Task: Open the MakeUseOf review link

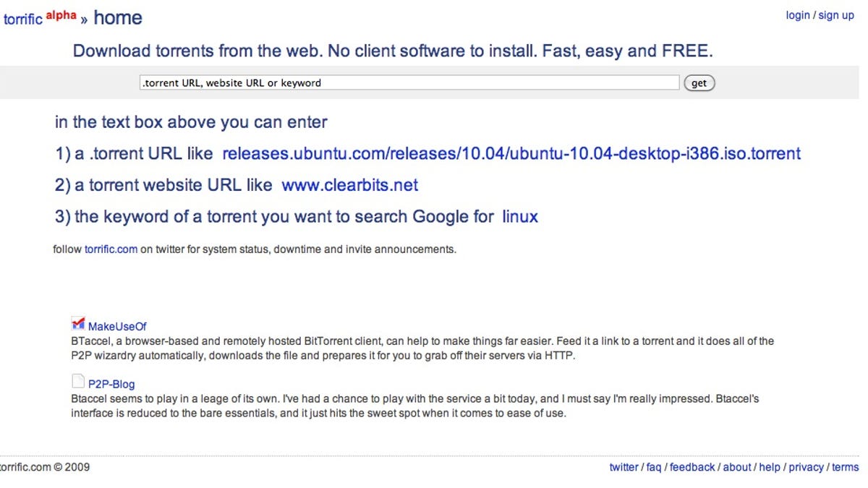Action: (x=117, y=327)
